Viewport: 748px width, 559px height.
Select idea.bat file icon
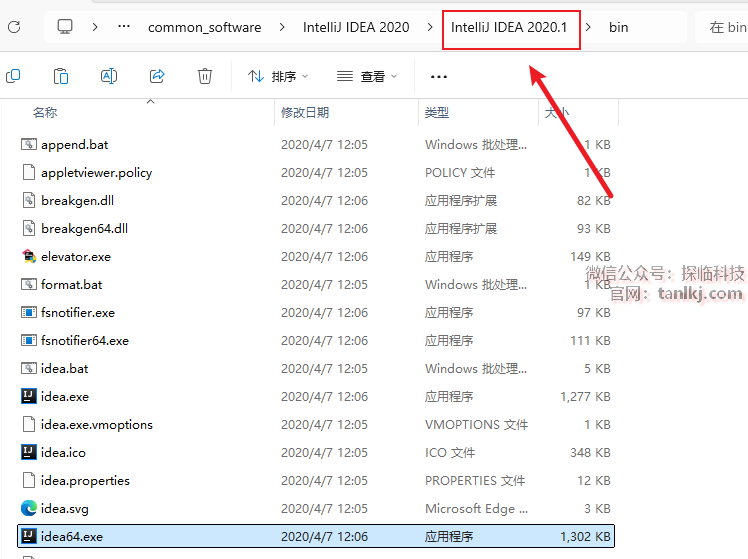[x=29, y=368]
